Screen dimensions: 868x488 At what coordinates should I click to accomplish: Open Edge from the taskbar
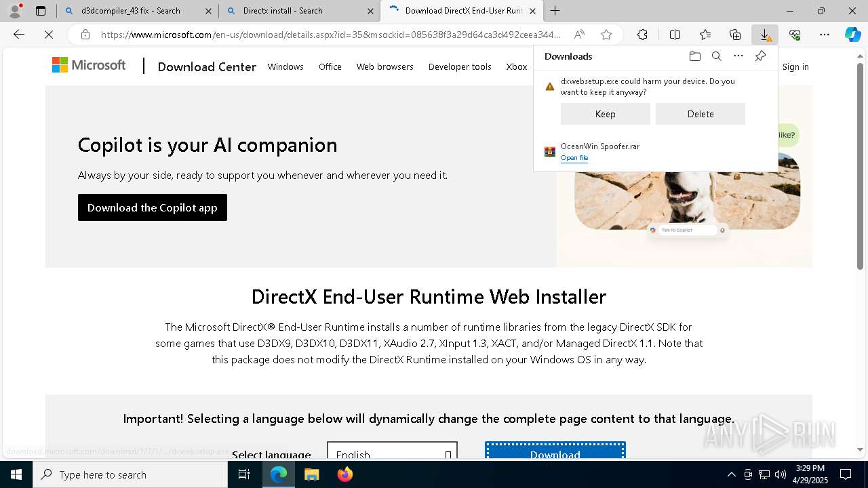(x=279, y=474)
